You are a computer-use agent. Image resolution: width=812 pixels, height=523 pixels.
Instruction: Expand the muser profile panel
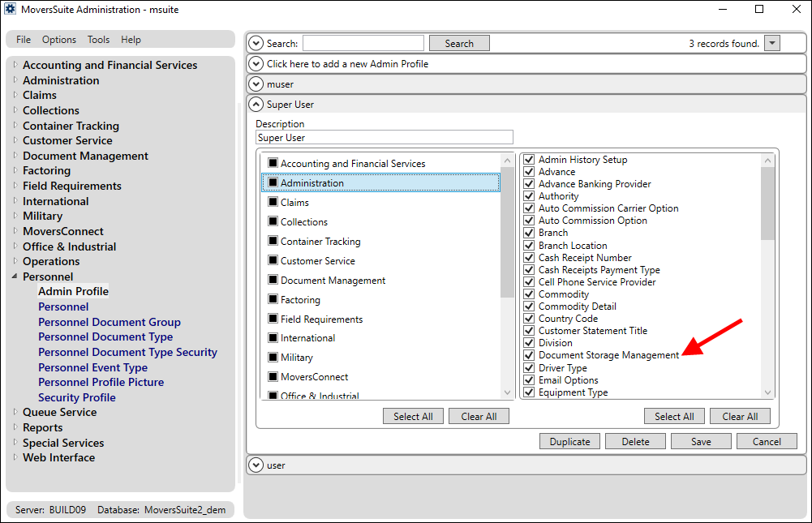[x=256, y=84]
